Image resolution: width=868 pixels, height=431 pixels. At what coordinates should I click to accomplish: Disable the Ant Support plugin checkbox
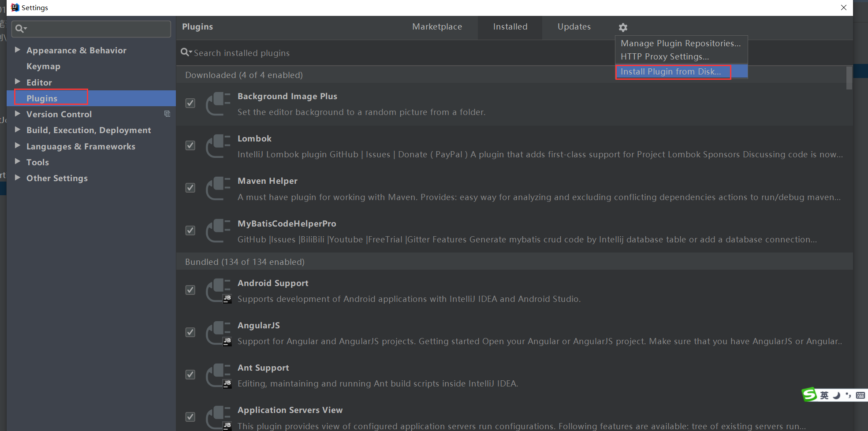(190, 375)
